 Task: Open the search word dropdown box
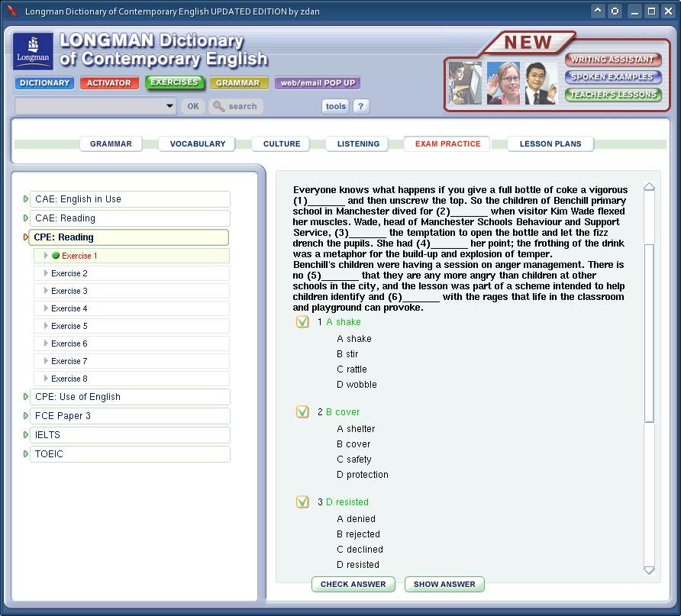(95, 106)
